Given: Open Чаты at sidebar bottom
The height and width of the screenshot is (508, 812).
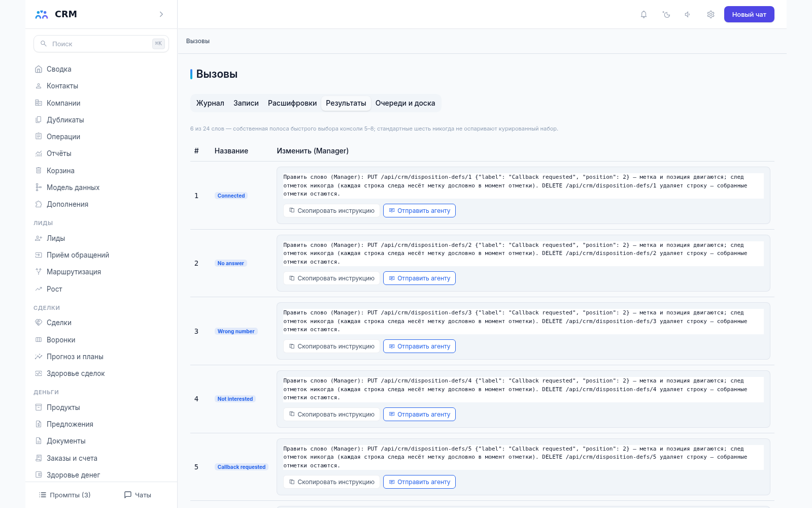Looking at the screenshot, I should 138,495.
